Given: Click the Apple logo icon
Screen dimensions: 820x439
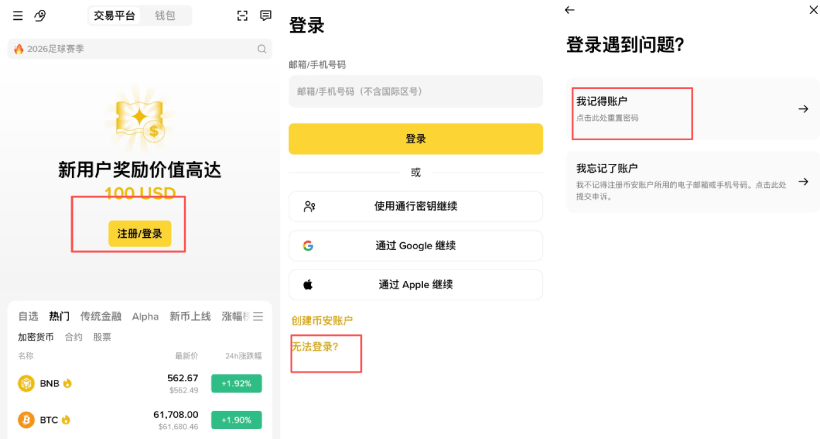Looking at the screenshot, I should 308,285.
